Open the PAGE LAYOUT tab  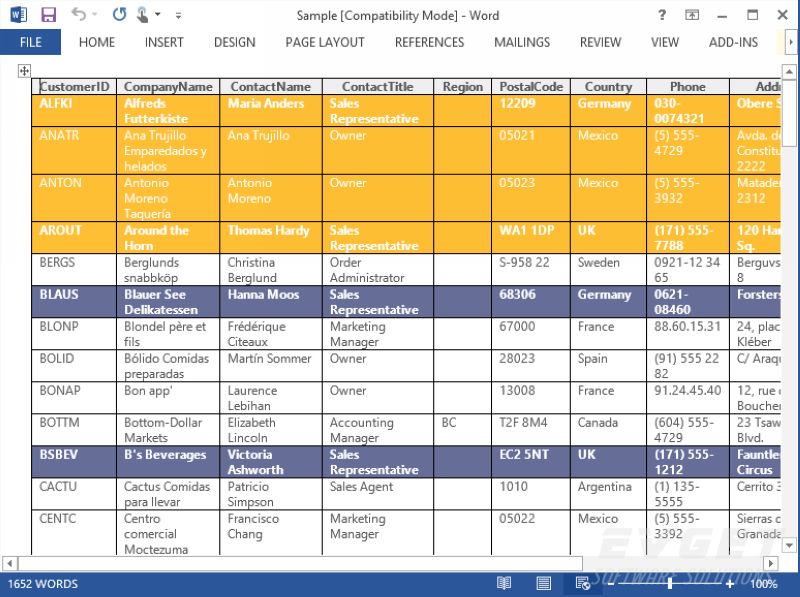[x=325, y=42]
